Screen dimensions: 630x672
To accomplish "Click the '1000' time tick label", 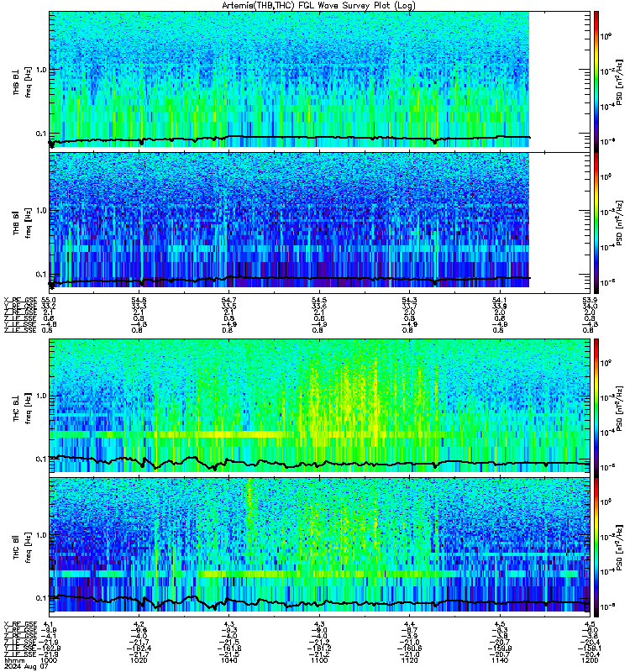I will [49, 660].
